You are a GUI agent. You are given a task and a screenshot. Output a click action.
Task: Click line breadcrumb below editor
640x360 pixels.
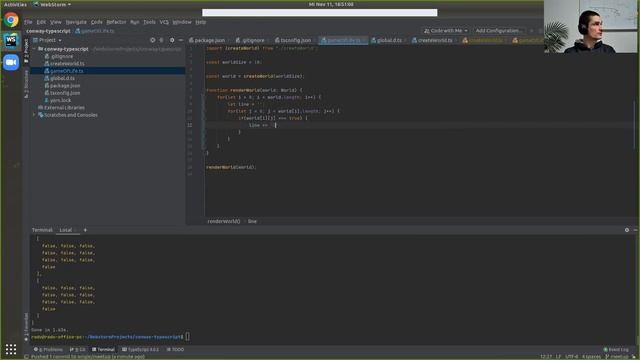(x=252, y=221)
